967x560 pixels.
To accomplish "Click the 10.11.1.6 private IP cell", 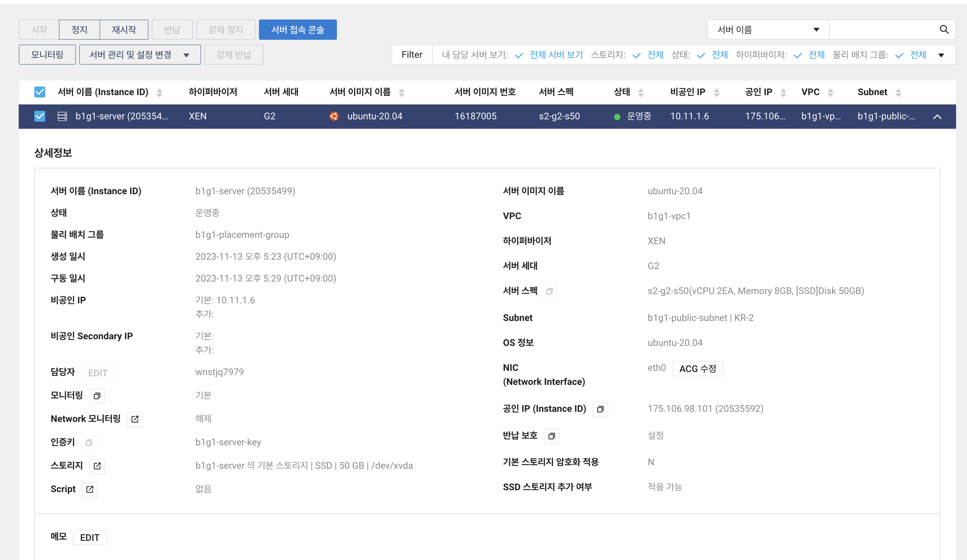I will 689,116.
